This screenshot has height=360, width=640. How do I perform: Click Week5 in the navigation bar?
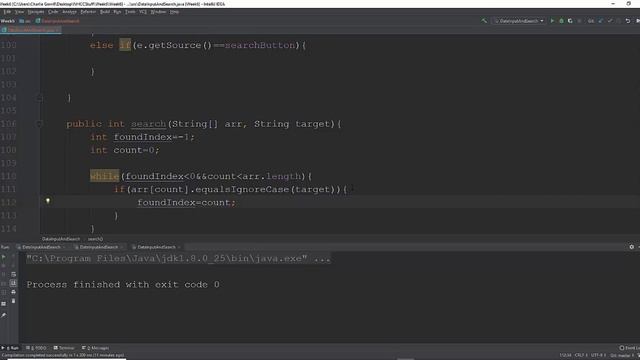7,21
